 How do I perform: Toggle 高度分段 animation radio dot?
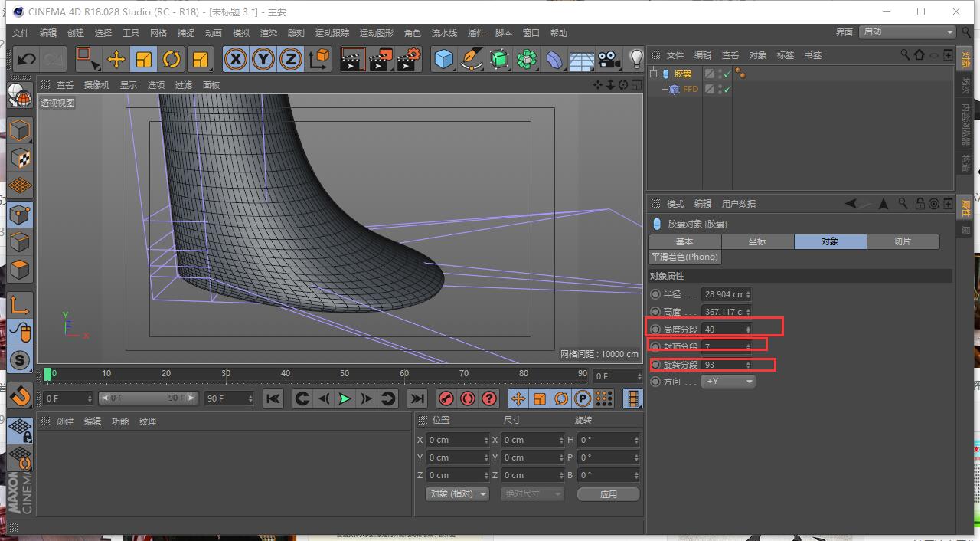[x=655, y=330]
